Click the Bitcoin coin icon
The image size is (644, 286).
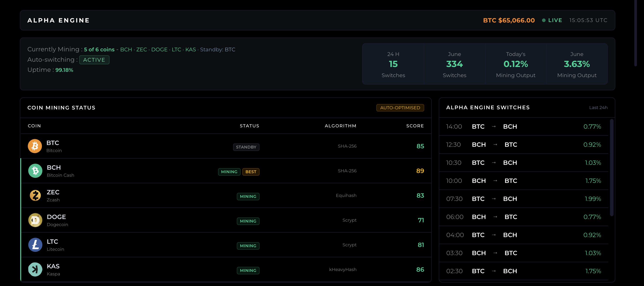35,146
